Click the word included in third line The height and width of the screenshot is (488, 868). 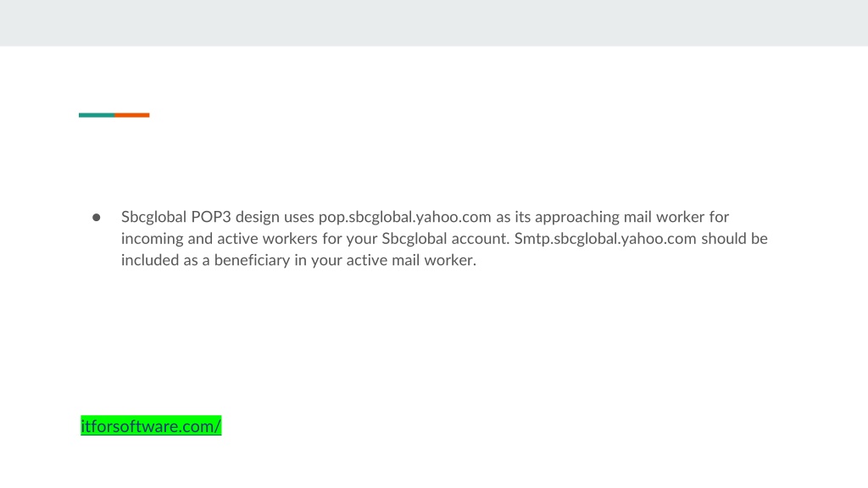pyautogui.click(x=150, y=260)
